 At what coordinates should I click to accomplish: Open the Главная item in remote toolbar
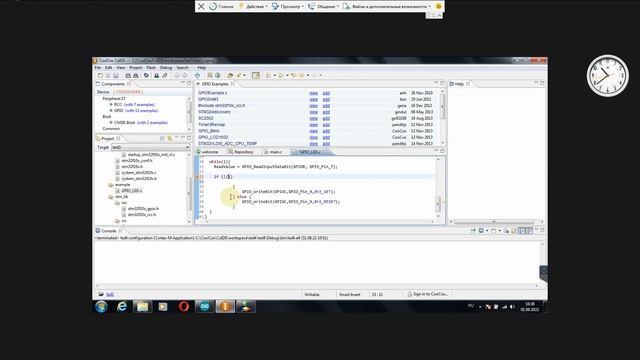click(x=222, y=7)
